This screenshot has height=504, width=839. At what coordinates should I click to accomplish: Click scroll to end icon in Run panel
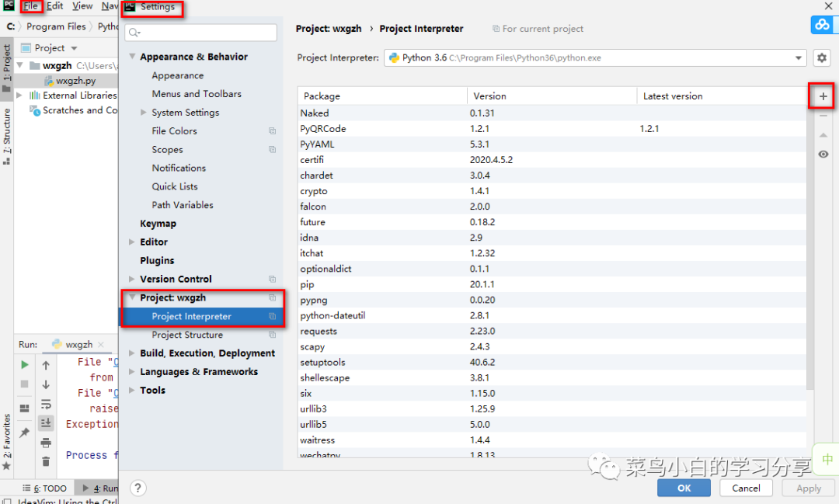pos(46,422)
